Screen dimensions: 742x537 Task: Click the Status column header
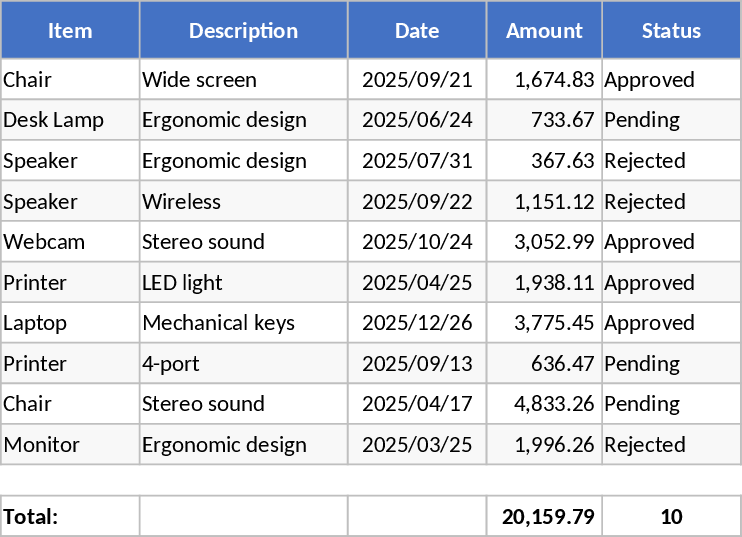[671, 30]
